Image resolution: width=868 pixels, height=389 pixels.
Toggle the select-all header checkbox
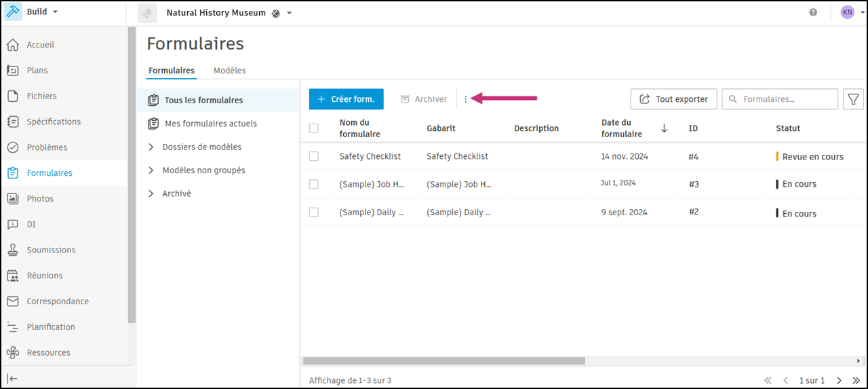(314, 128)
